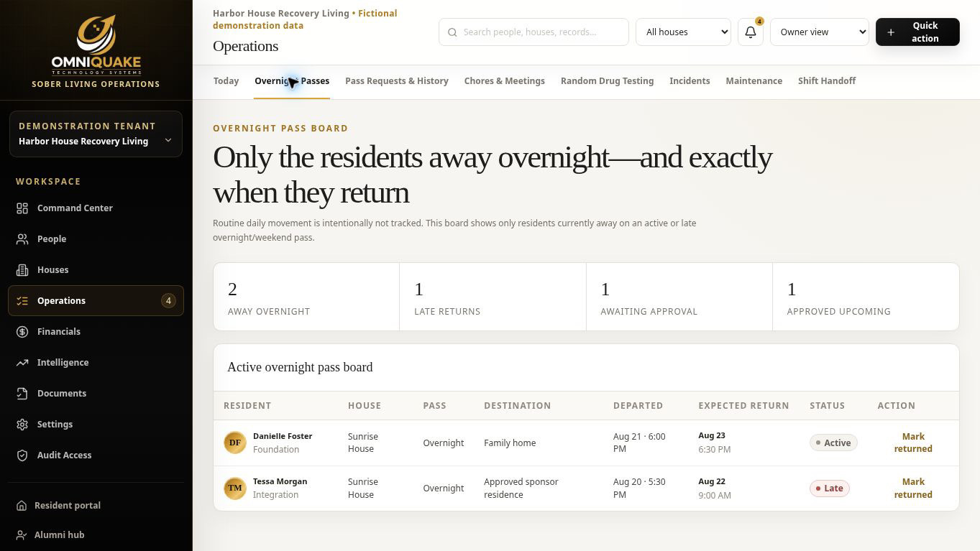Mark Tessa Morgan as returned
The image size is (980, 551).
913,489
